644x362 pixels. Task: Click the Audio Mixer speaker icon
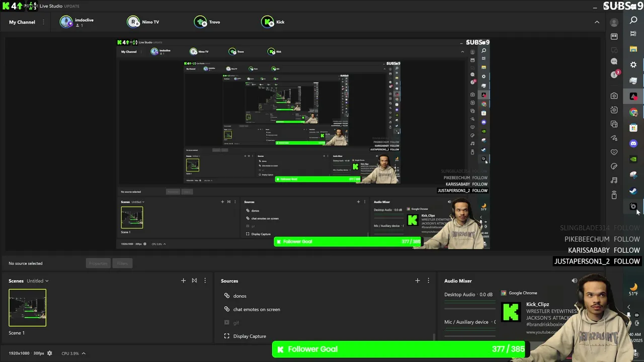pyautogui.click(x=574, y=281)
